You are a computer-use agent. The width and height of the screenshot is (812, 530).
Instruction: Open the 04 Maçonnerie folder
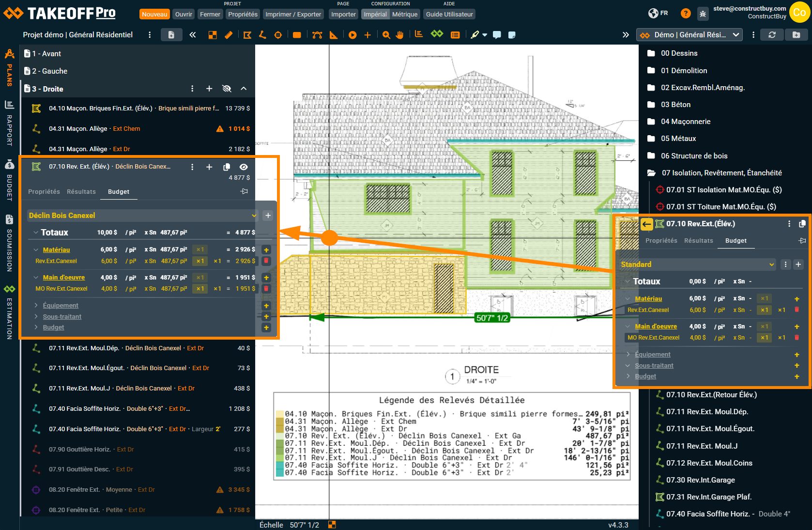686,122
